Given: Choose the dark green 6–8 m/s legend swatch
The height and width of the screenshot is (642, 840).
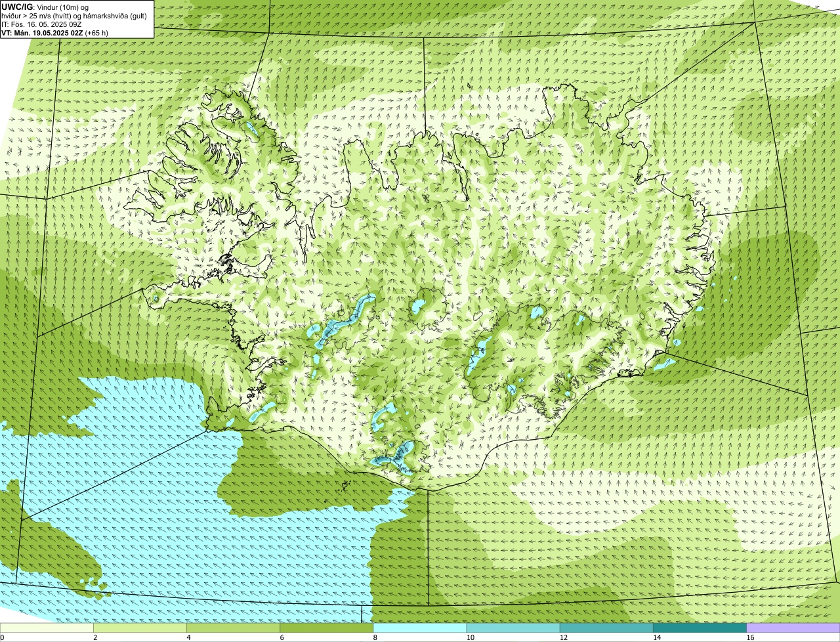Looking at the screenshot, I should click(x=327, y=628).
